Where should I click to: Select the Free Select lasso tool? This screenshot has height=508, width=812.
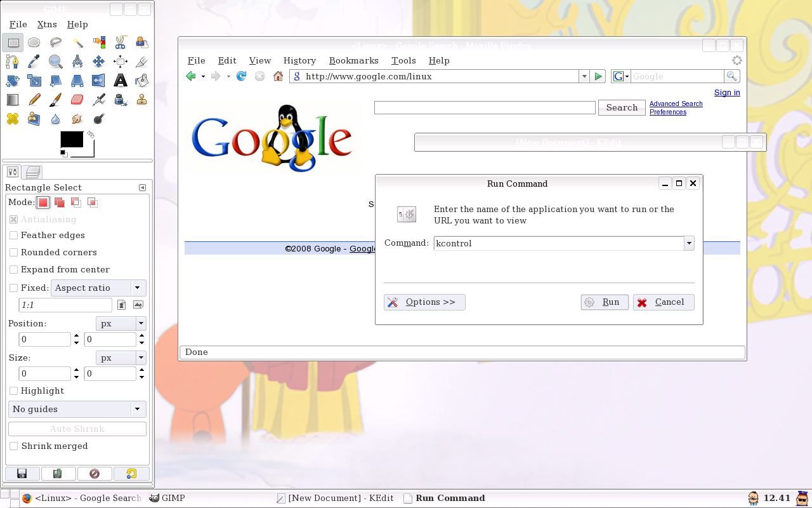point(56,43)
